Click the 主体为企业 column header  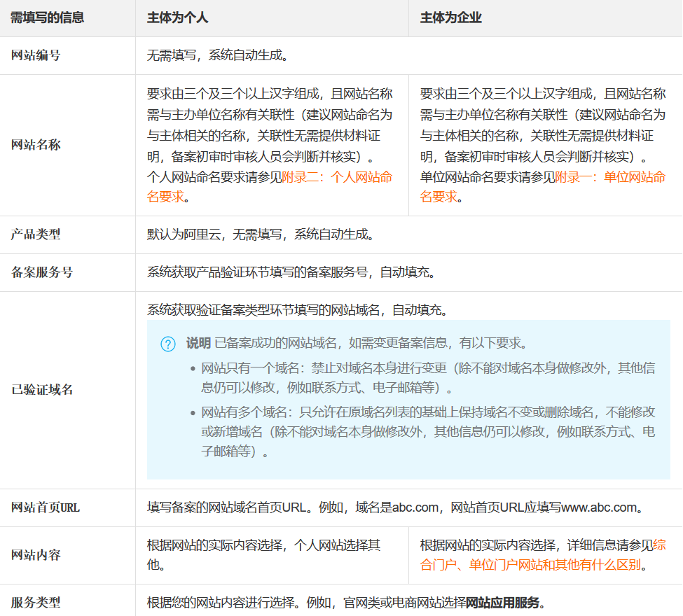450,17
